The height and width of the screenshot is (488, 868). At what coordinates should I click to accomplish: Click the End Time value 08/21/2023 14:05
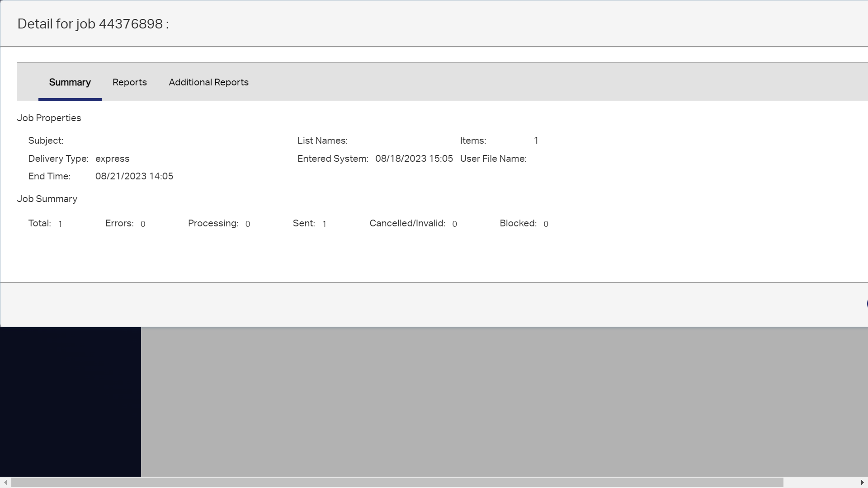134,176
